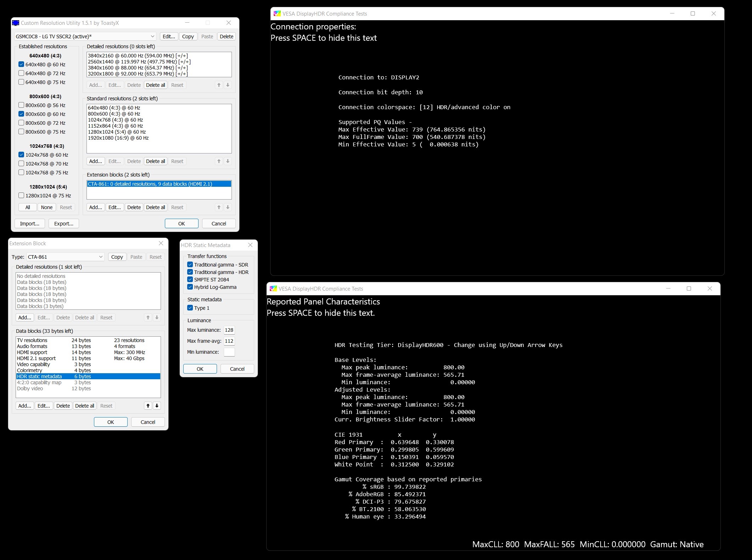Open the GSMC0C8 LG TV display dropdown

point(85,37)
